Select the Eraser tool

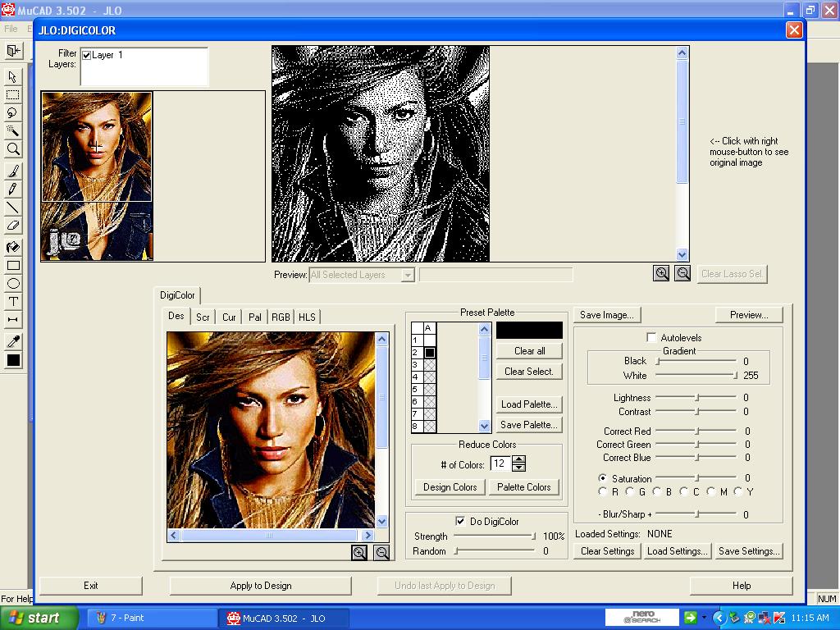11,227
